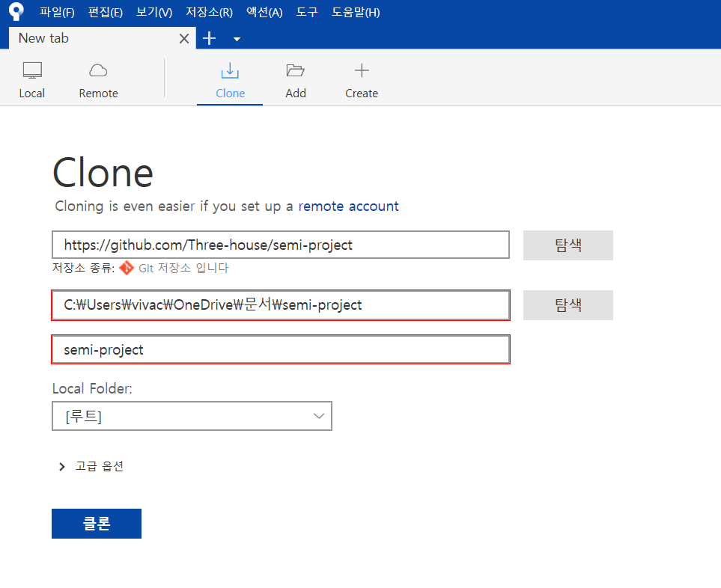Click the 클론 button
721x588 pixels.
point(97,523)
